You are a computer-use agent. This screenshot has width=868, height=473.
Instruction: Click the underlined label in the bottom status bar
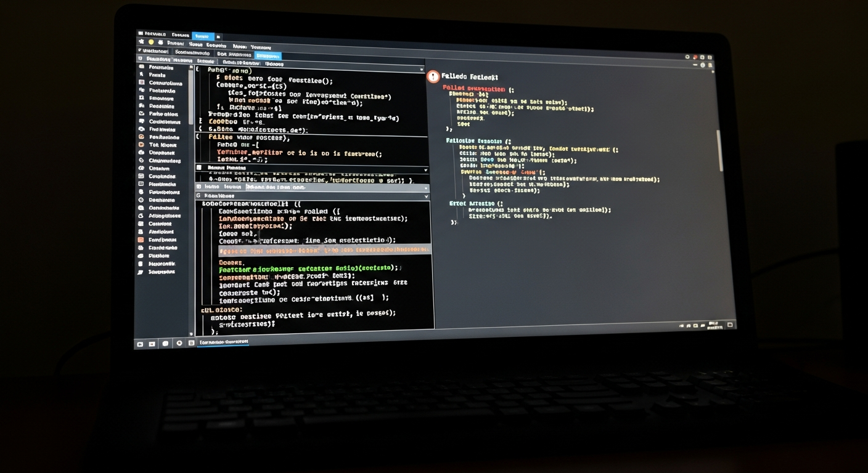coord(223,342)
